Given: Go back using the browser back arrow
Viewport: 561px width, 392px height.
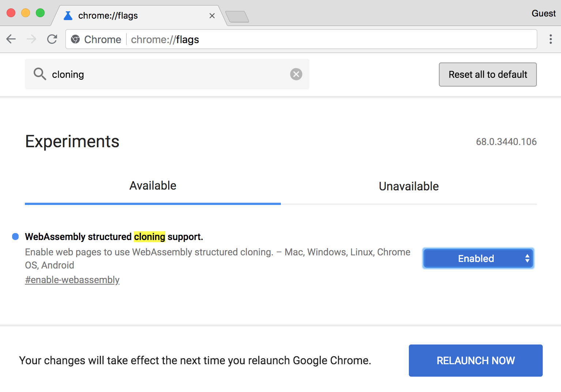Looking at the screenshot, I should [11, 39].
